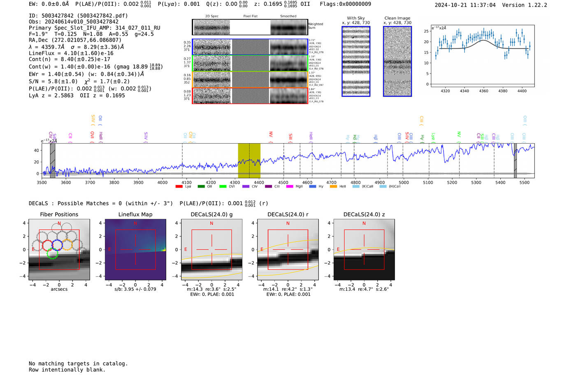Select the S/N = 5.8(±1.0) line

click(x=53, y=81)
